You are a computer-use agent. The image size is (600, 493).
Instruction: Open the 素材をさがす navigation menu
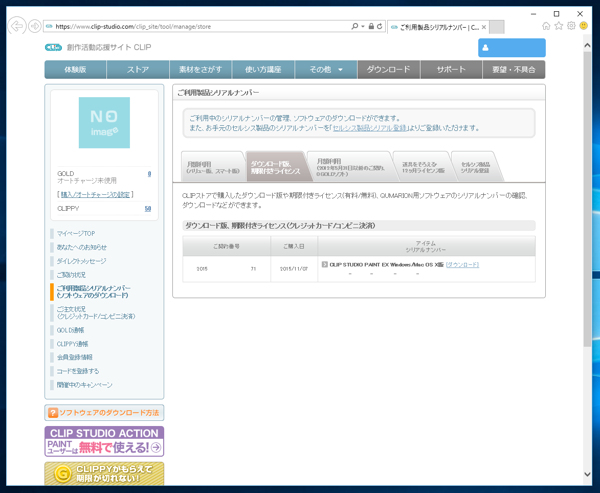coord(201,69)
